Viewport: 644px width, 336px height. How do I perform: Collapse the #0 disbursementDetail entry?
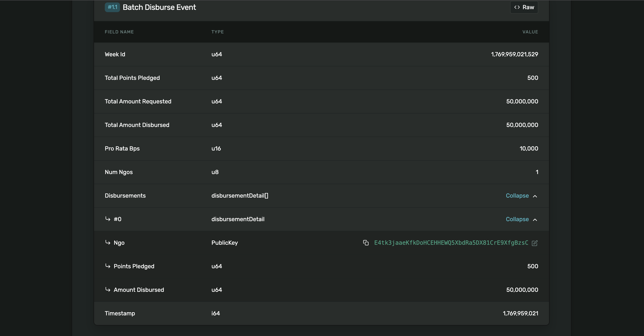coord(517,219)
